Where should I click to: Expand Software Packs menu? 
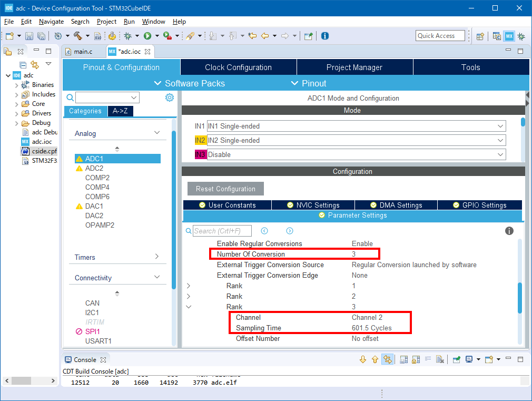189,83
